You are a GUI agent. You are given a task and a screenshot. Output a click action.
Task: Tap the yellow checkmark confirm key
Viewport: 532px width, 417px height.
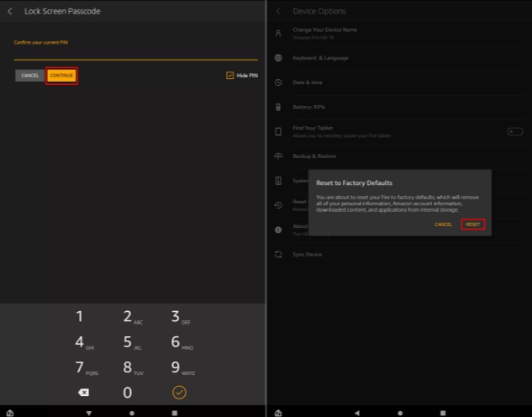pos(179,392)
